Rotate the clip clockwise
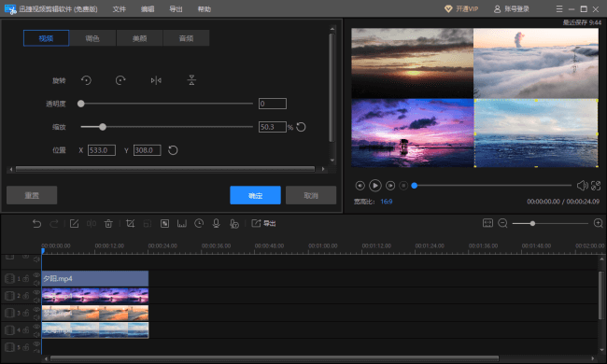The height and width of the screenshot is (364, 607). tap(120, 80)
